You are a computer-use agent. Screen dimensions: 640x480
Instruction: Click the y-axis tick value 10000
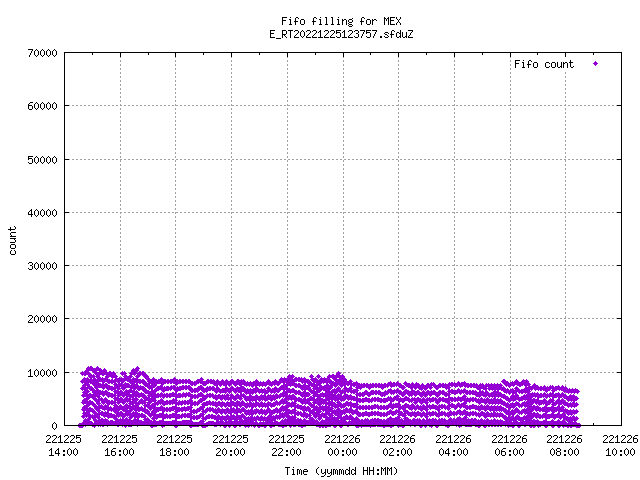click(42, 373)
